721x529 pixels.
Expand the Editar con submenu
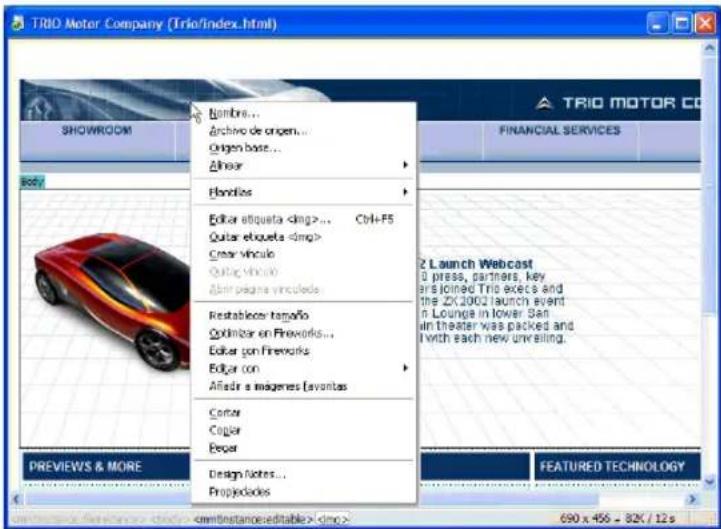(x=303, y=368)
